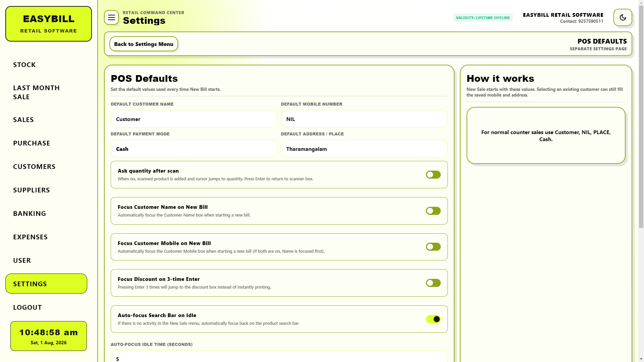644x362 pixels.
Task: Click Logout in the sidebar
Action: 46,307
